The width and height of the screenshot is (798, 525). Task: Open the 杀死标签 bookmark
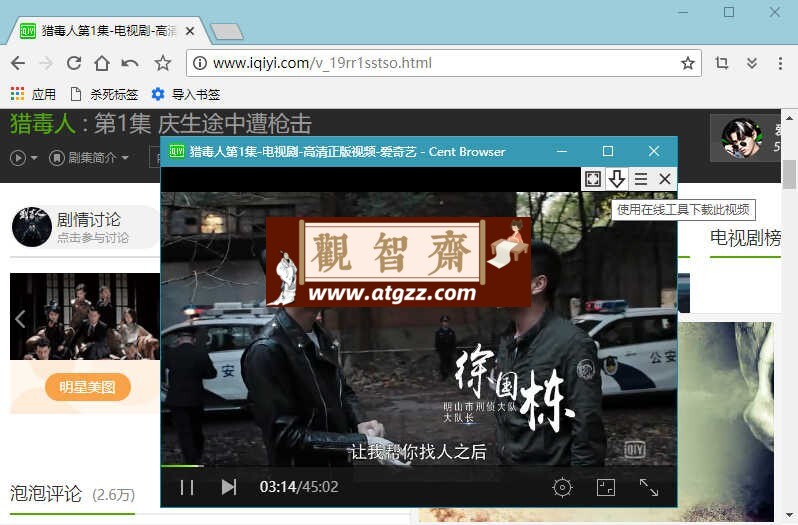pos(104,94)
